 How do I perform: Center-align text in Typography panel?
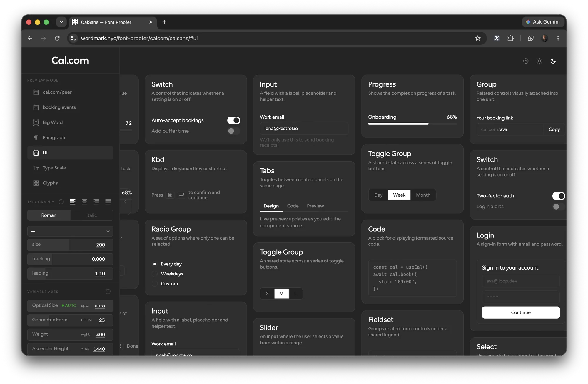click(x=84, y=202)
